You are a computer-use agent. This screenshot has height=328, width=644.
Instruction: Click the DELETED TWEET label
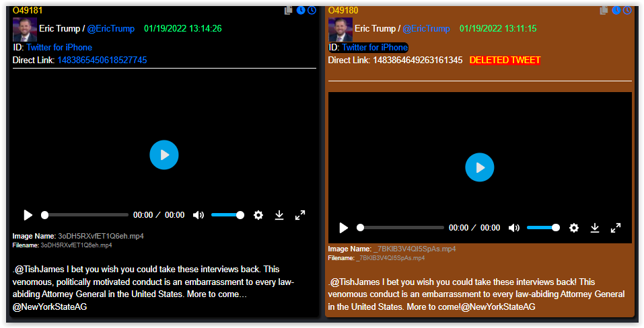(x=505, y=60)
